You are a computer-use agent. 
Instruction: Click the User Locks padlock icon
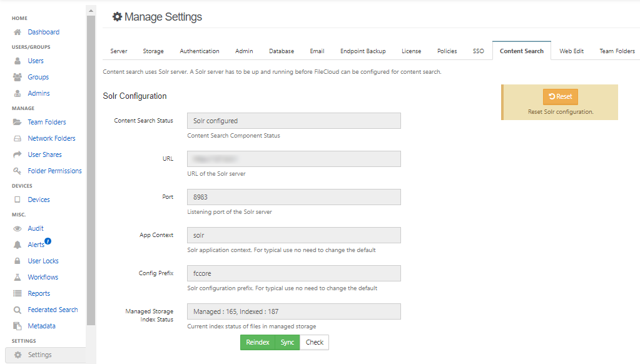tap(17, 261)
